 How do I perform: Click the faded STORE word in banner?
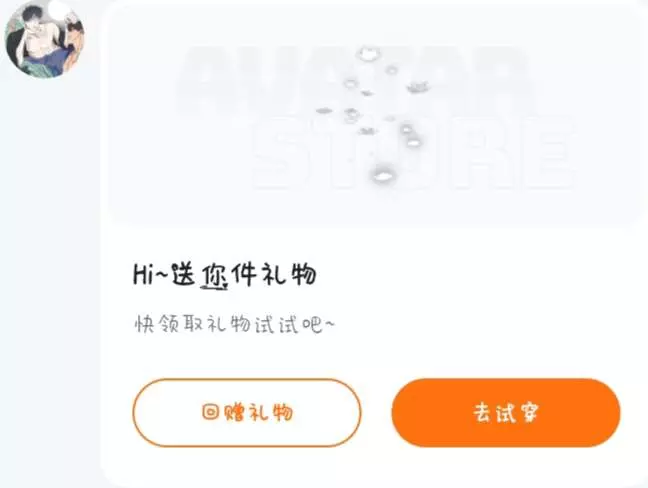[x=413, y=153]
